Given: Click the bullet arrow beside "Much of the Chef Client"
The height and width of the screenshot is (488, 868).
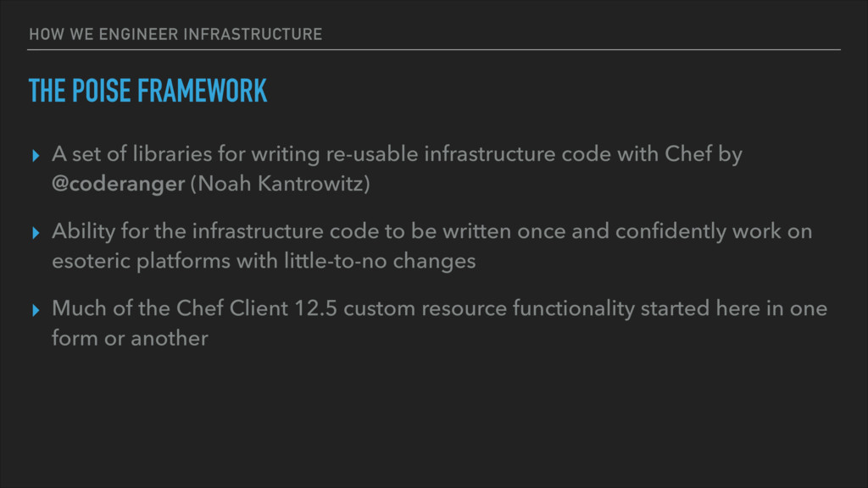Looking at the screenshot, I should 36,310.
